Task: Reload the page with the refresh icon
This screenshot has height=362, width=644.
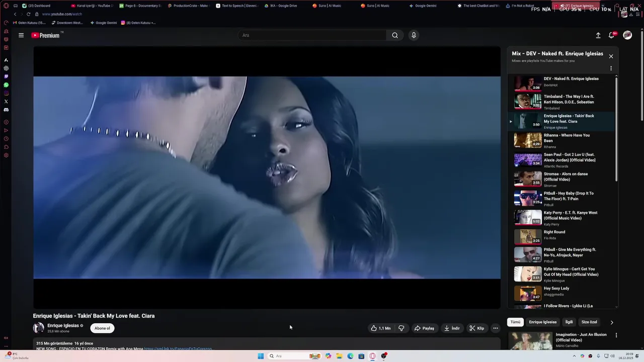Action: [x=28, y=14]
